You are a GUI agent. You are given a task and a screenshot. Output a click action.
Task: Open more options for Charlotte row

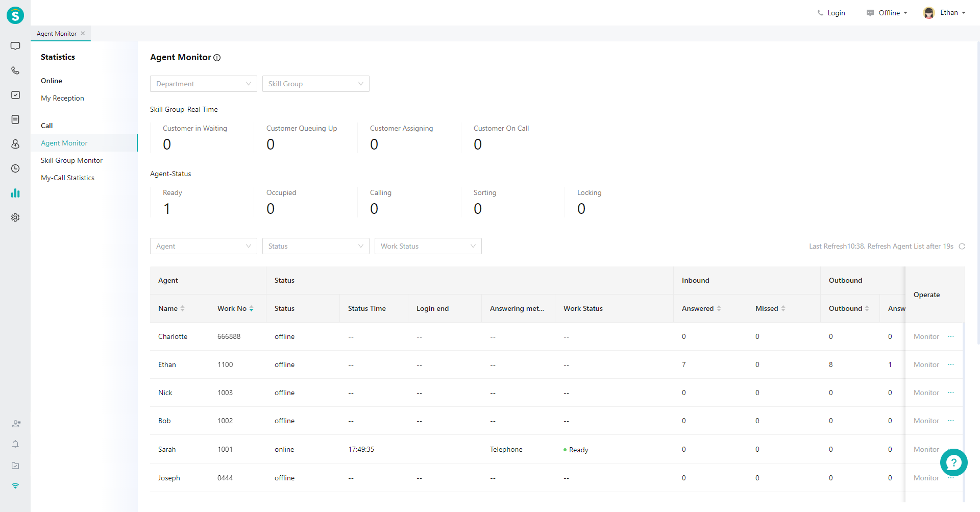[951, 336]
